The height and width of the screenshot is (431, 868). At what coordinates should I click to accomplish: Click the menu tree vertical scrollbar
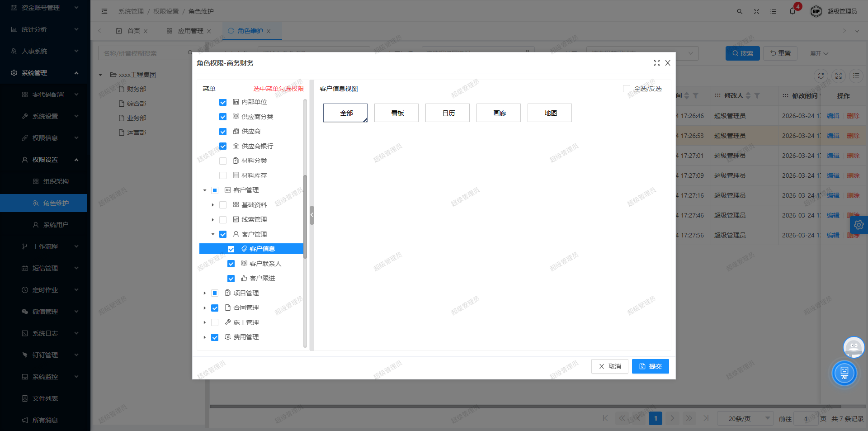point(305,217)
